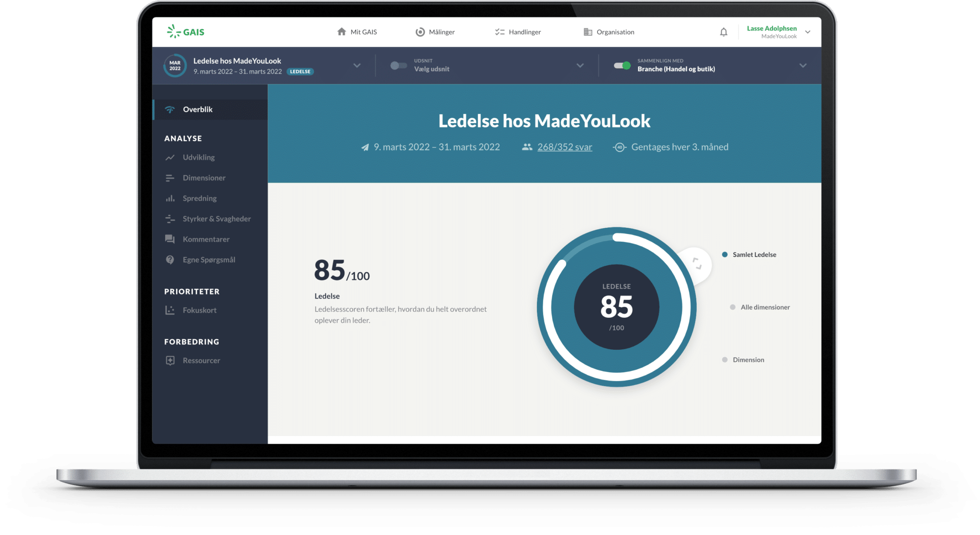Disable the Sammenlign med switch

[x=622, y=66]
